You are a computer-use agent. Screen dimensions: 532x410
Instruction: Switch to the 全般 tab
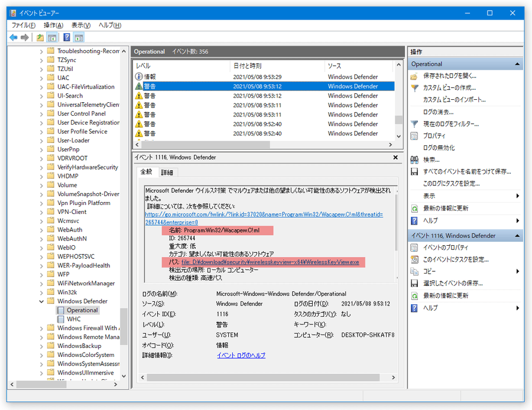click(x=147, y=172)
